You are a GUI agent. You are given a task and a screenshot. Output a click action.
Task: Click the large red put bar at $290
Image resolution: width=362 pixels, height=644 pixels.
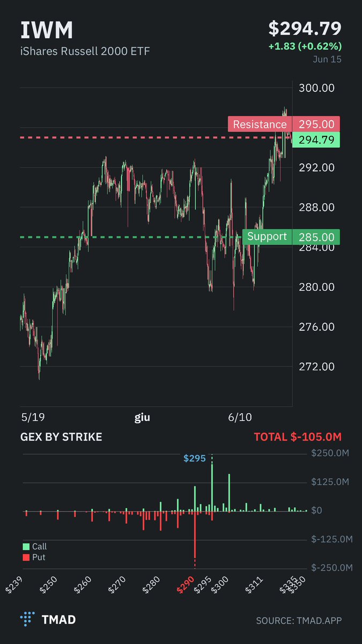coord(195,535)
